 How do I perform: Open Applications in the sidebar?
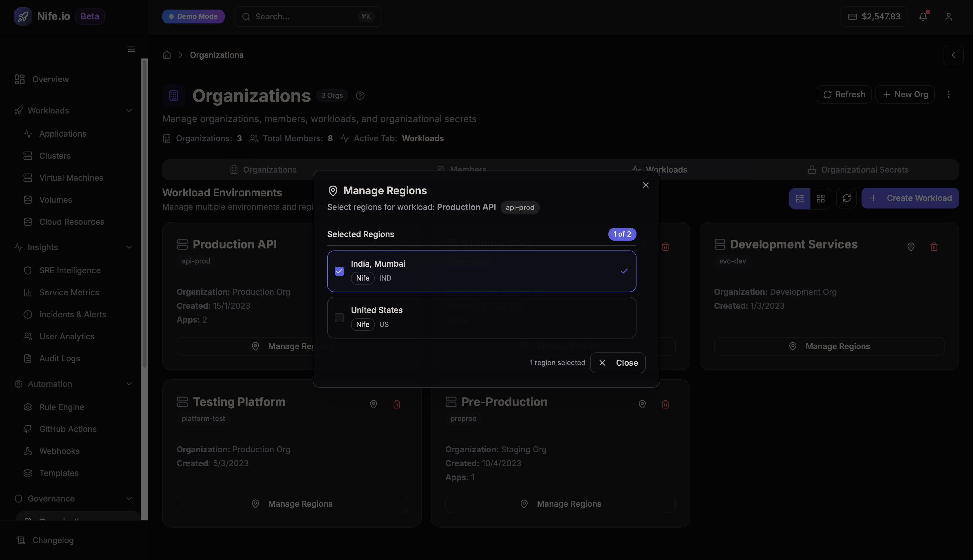63,134
